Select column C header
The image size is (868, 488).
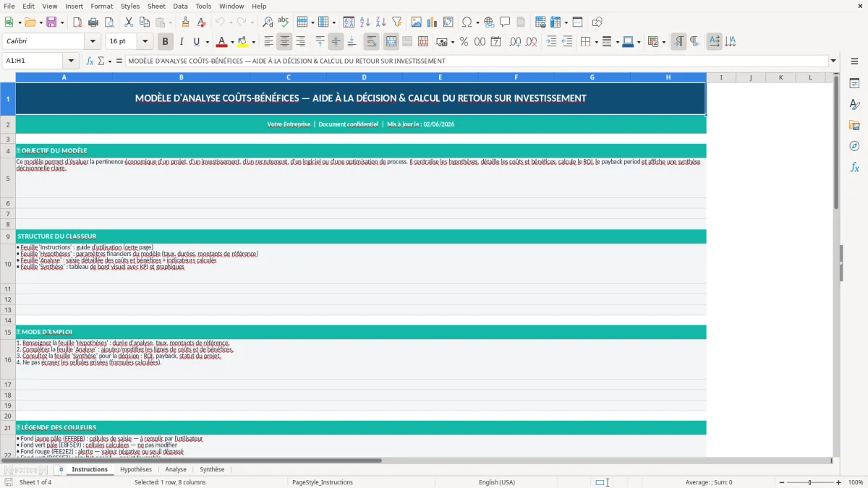[x=288, y=77]
